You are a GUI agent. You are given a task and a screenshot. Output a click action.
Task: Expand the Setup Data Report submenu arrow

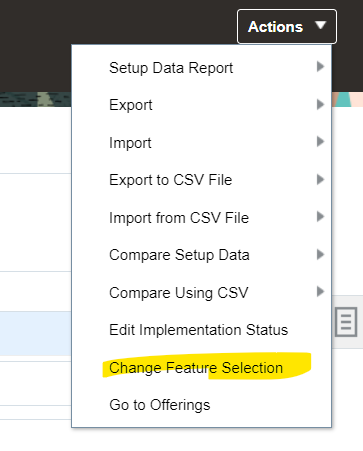point(320,66)
